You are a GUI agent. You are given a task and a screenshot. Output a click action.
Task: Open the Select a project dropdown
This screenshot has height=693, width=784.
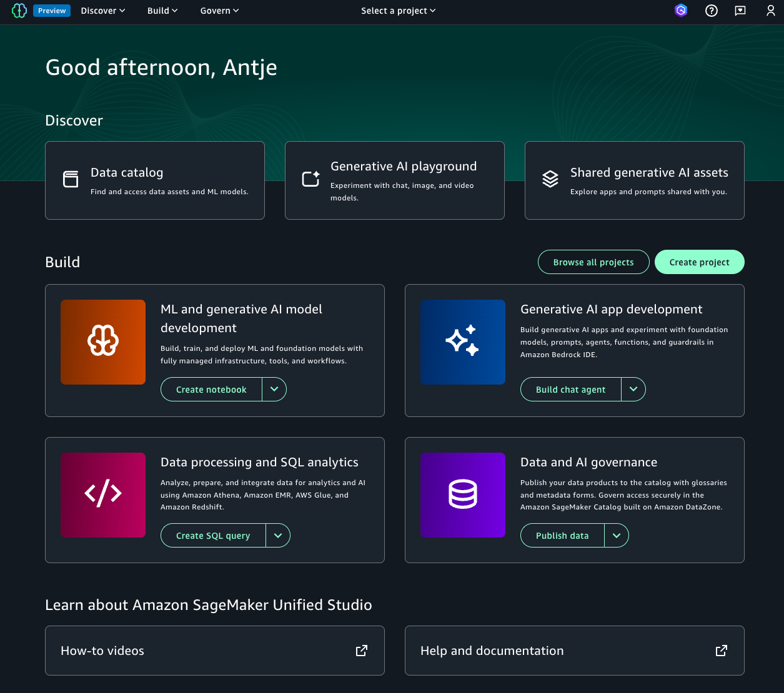pyautogui.click(x=399, y=11)
